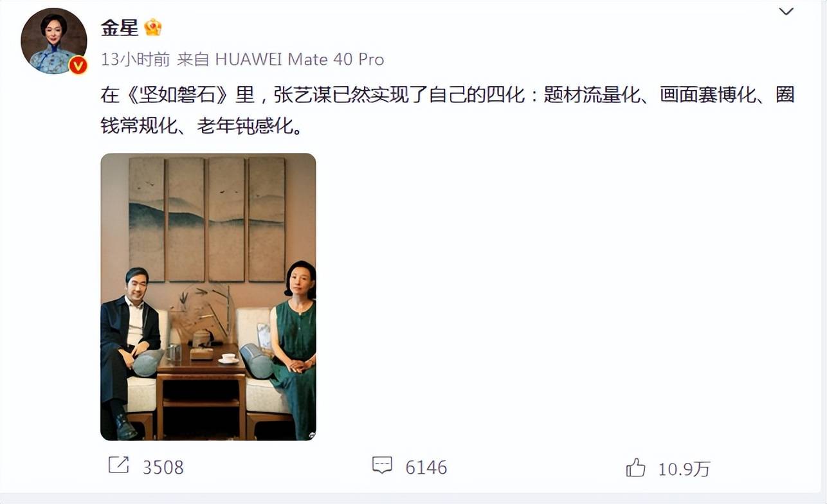
Task: Open 金星's profile avatar picture
Action: pyautogui.click(x=54, y=41)
